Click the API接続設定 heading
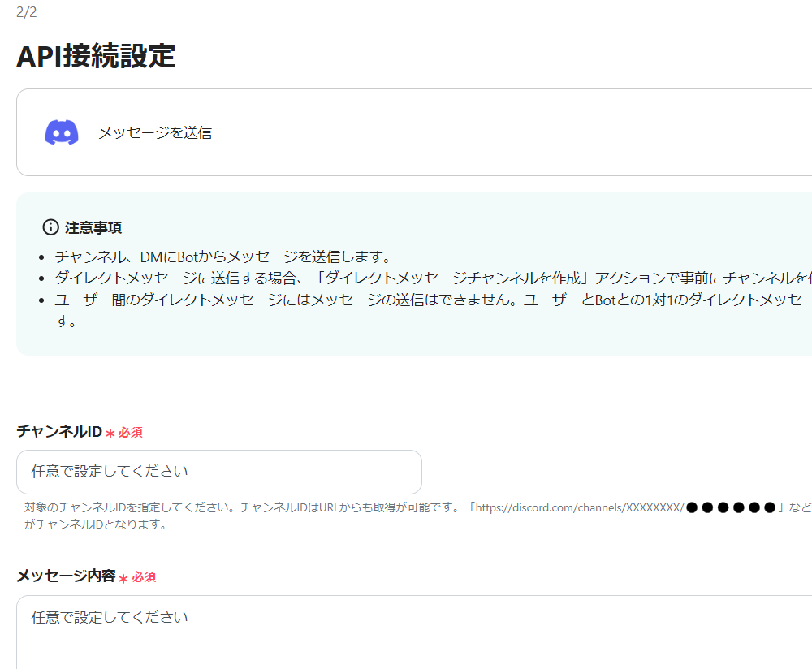Viewport: 812px width, 669px height. (x=97, y=56)
